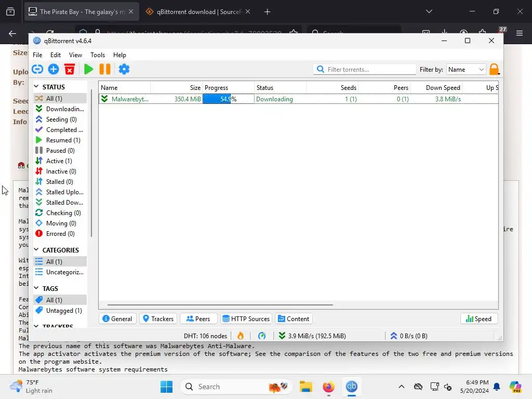
Task: Click the Add torrent link icon
Action: pyautogui.click(x=37, y=69)
